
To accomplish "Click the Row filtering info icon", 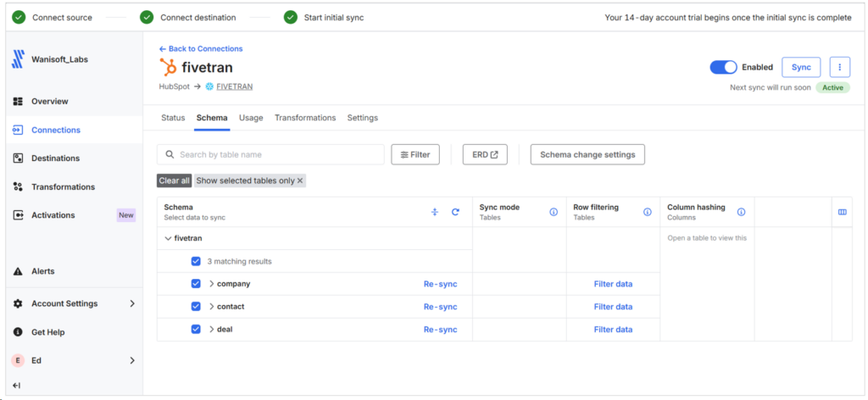I will point(647,212).
